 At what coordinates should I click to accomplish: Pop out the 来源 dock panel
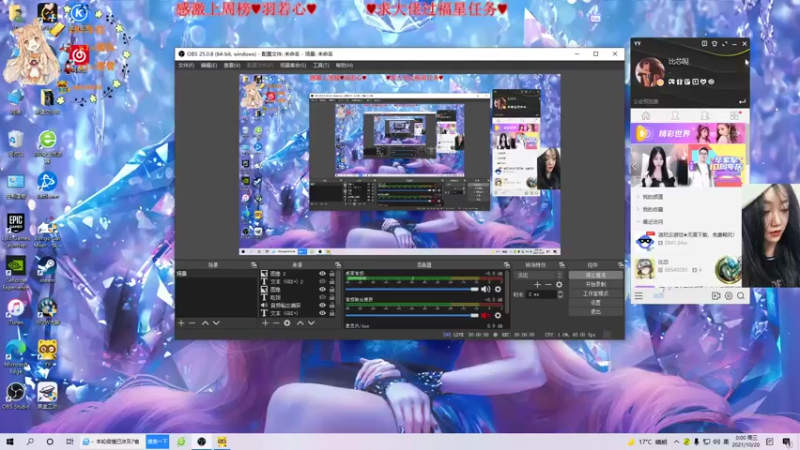point(338,265)
